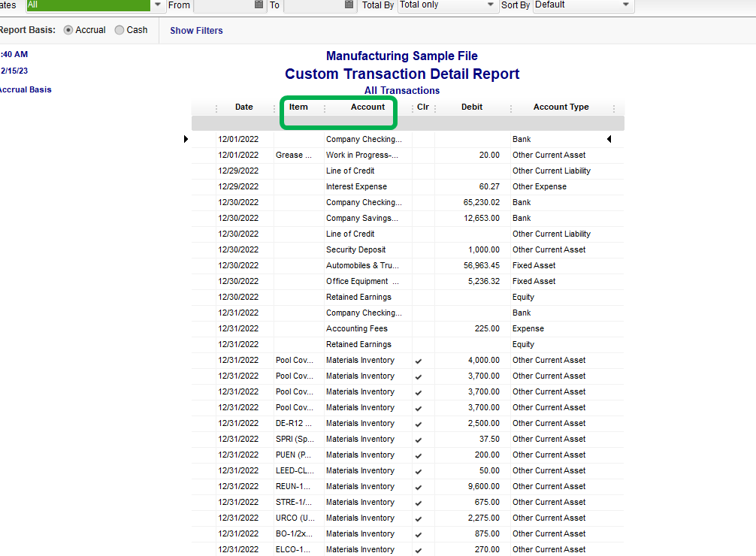
Task: Click the cleared checkmark for the 50.00 row
Action: point(419,472)
